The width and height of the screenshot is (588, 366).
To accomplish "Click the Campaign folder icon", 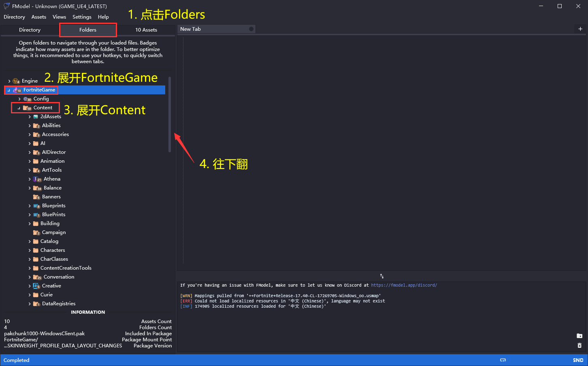I will [x=36, y=232].
